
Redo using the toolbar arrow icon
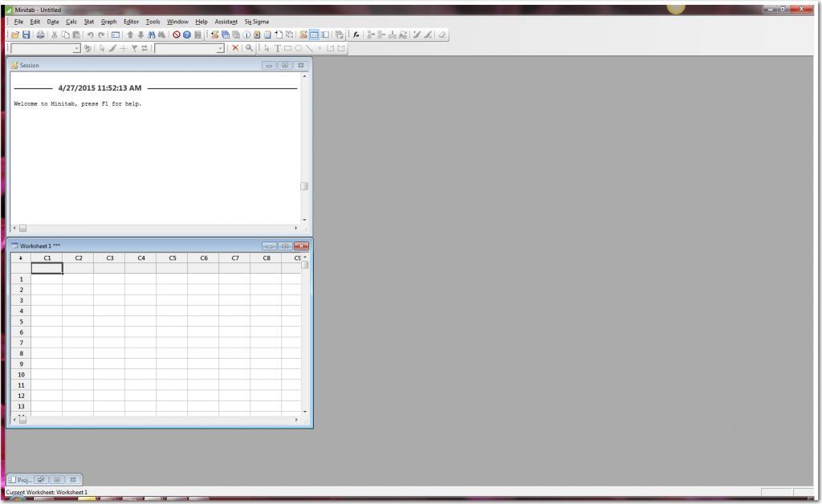[x=101, y=35]
